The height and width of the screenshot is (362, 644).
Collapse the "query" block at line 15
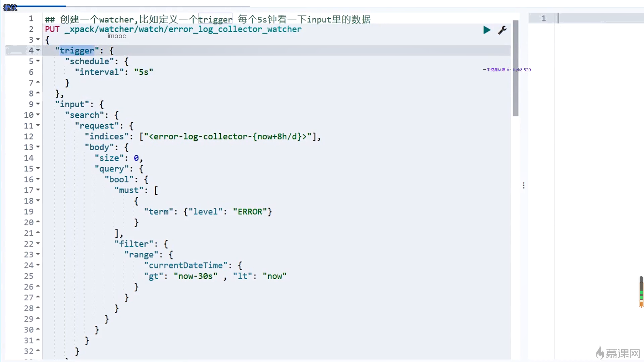pyautogui.click(x=38, y=168)
